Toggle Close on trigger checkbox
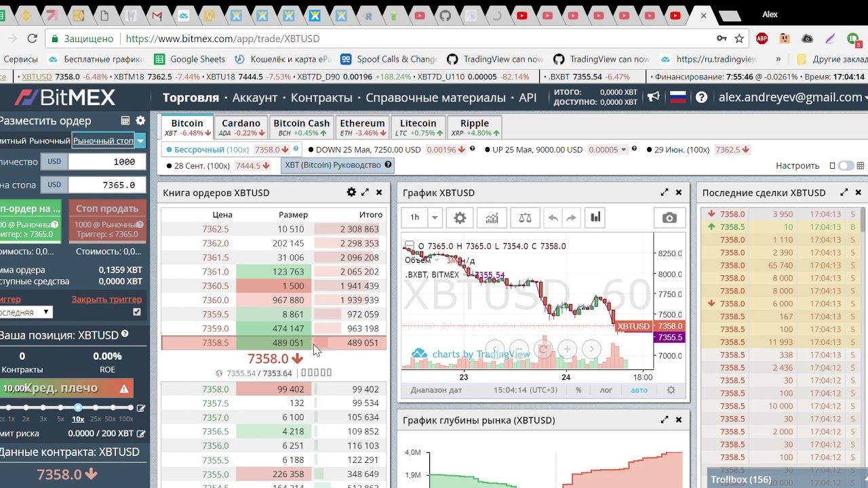This screenshot has width=868, height=488. (x=137, y=312)
